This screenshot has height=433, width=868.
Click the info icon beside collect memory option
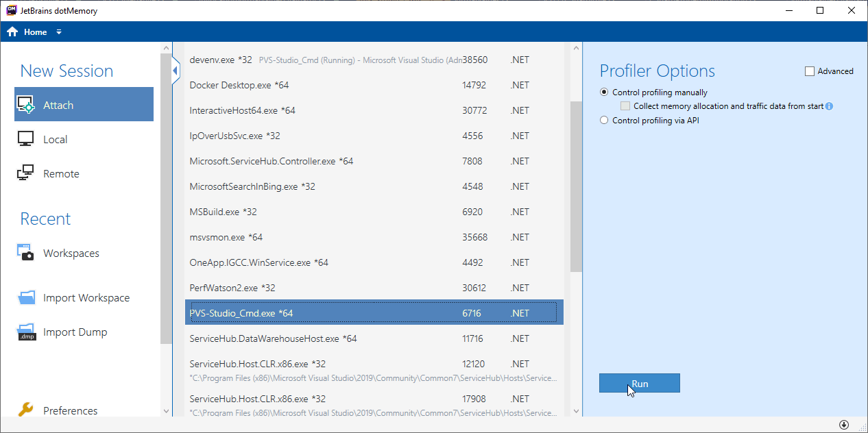829,106
